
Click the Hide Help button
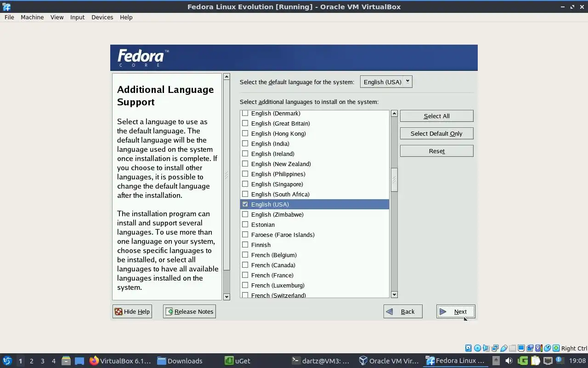[x=132, y=311]
